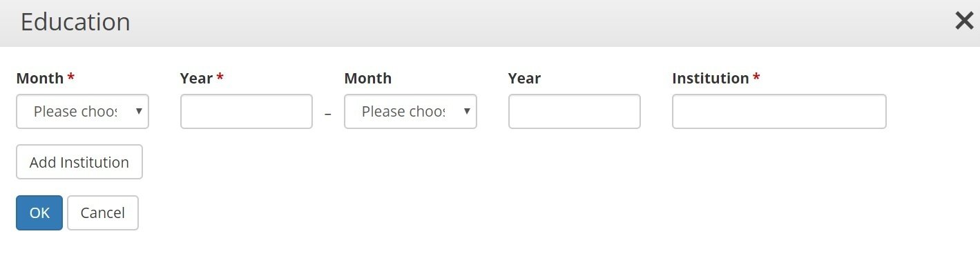The image size is (980, 267).
Task: Confirm with the blue OK button
Action: coord(39,212)
